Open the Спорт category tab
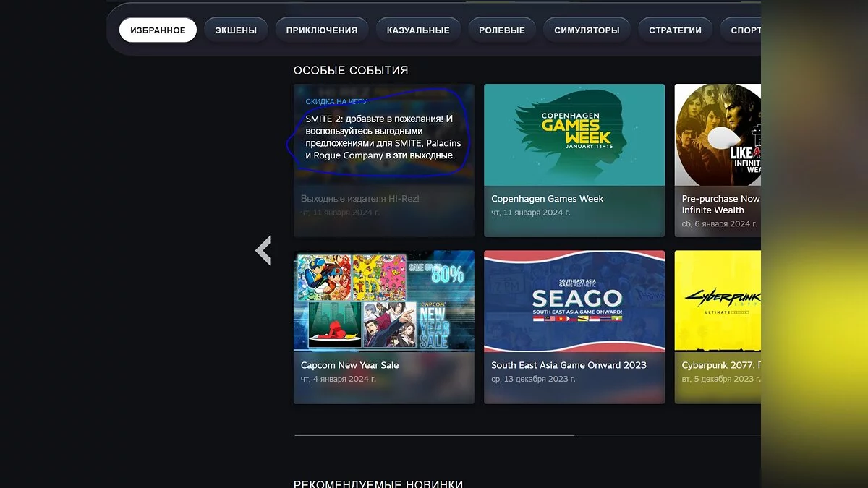868x488 pixels. (x=741, y=30)
